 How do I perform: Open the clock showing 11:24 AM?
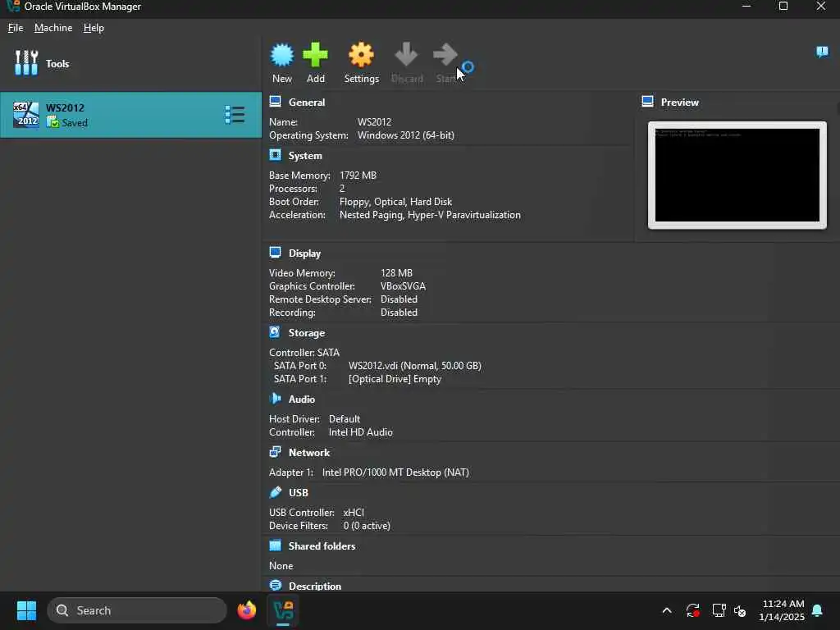click(x=782, y=610)
